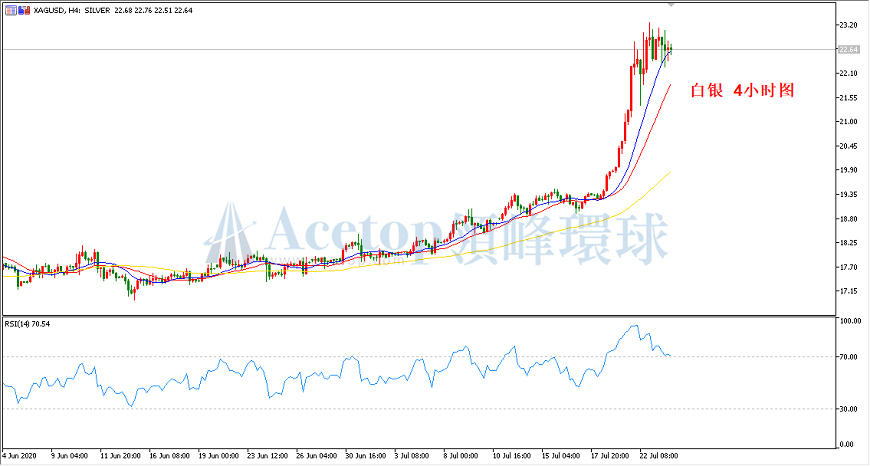Open the one-click trading panel icon

[x=11, y=10]
